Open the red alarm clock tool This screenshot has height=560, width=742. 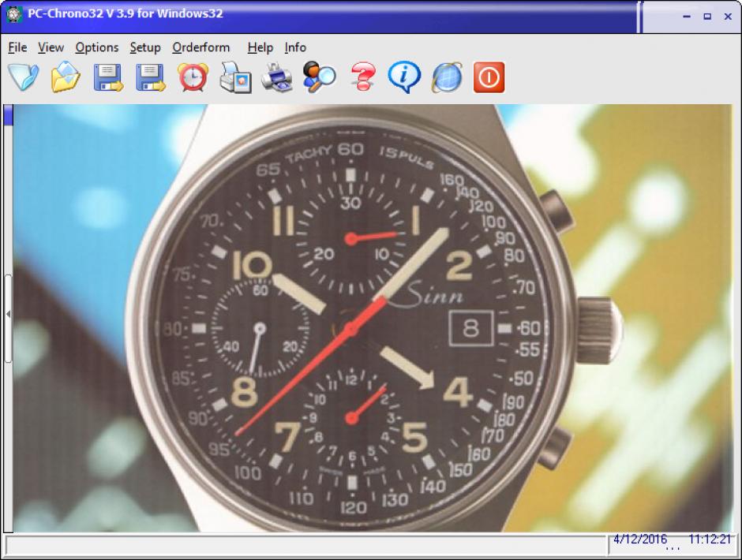[193, 77]
